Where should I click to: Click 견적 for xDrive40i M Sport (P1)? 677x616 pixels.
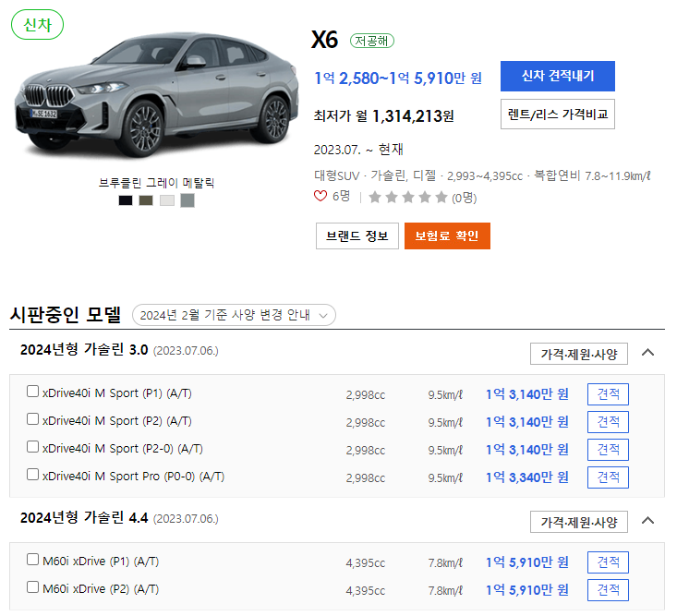point(608,394)
